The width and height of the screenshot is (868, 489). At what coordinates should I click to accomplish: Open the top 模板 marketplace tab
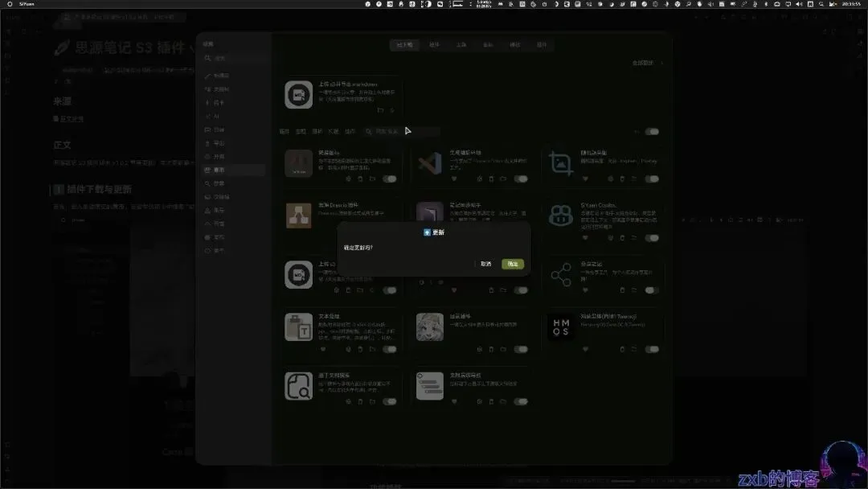(515, 45)
